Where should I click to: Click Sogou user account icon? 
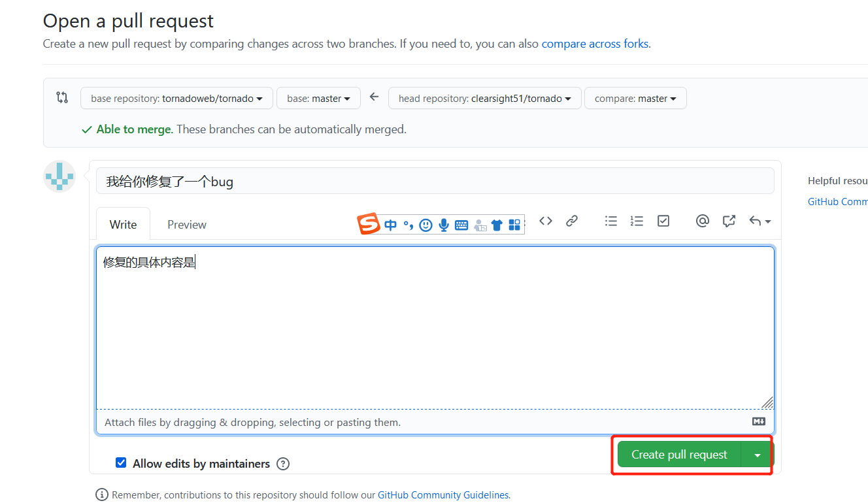coord(480,225)
